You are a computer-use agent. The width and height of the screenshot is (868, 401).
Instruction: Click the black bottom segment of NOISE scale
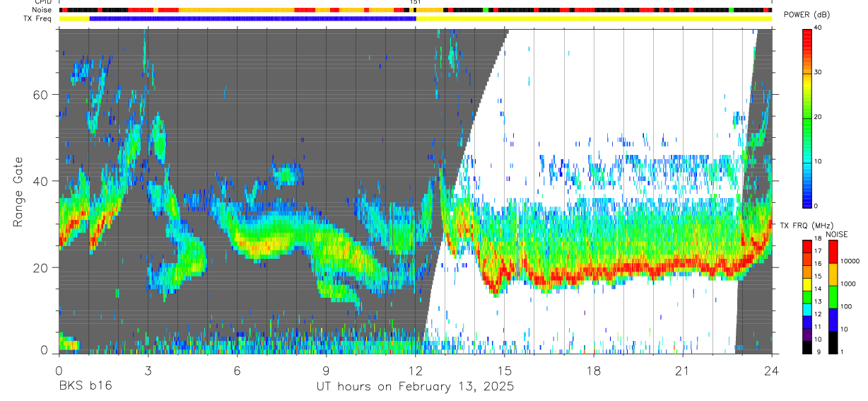[x=833, y=342]
